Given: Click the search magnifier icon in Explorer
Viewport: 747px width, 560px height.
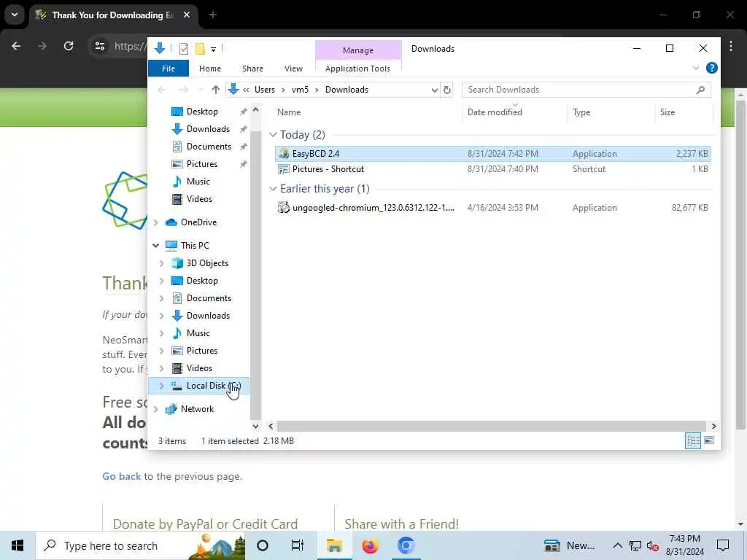Looking at the screenshot, I should 700,90.
